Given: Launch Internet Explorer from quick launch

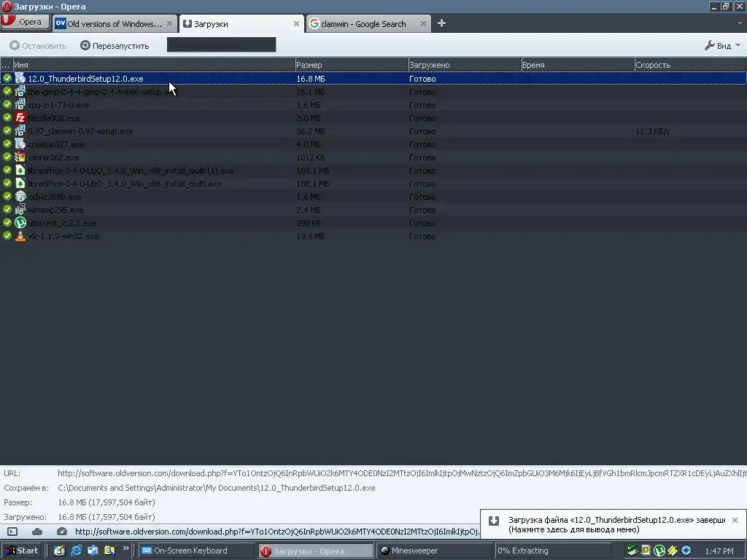Looking at the screenshot, I should 76,551.
